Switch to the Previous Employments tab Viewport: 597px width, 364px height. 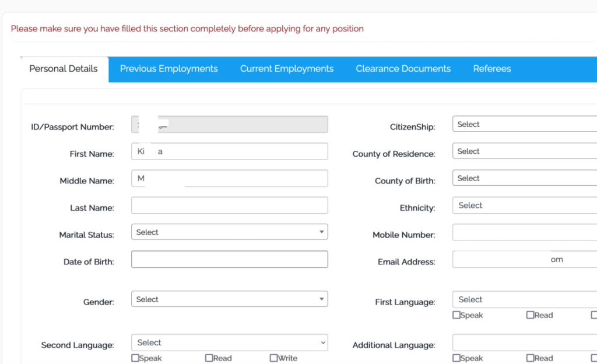pyautogui.click(x=168, y=69)
